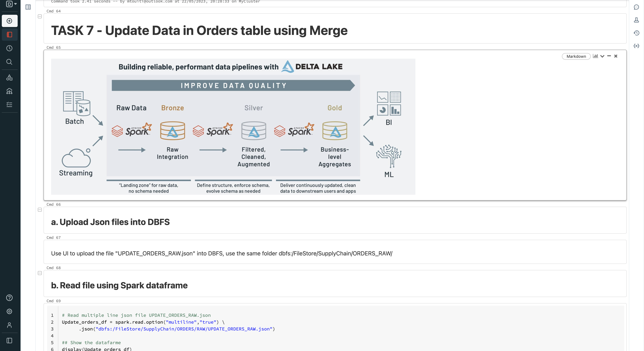Click the New (plus) sidebar button
This screenshot has height=351, width=644.
pyautogui.click(x=10, y=21)
